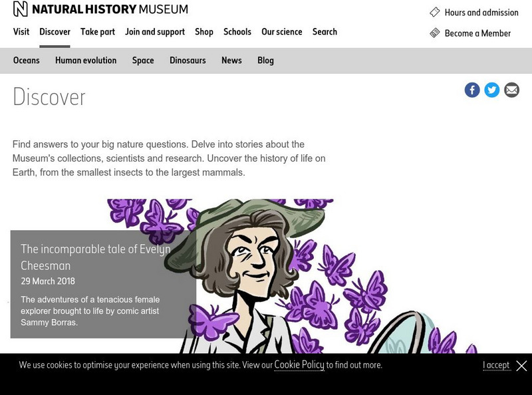The width and height of the screenshot is (532, 395).
Task: Click the Discover page heading
Action: pos(49,97)
